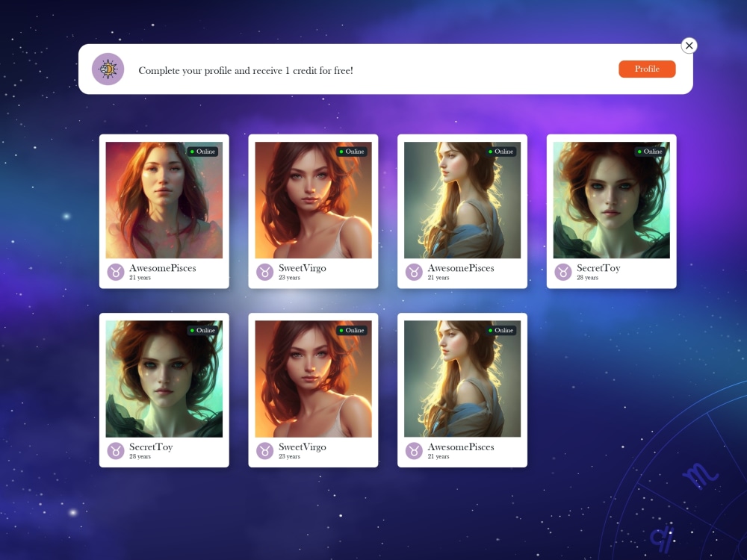Image resolution: width=747 pixels, height=560 pixels.
Task: Select the bottom-row AwesomePisces username
Action: 461,447
